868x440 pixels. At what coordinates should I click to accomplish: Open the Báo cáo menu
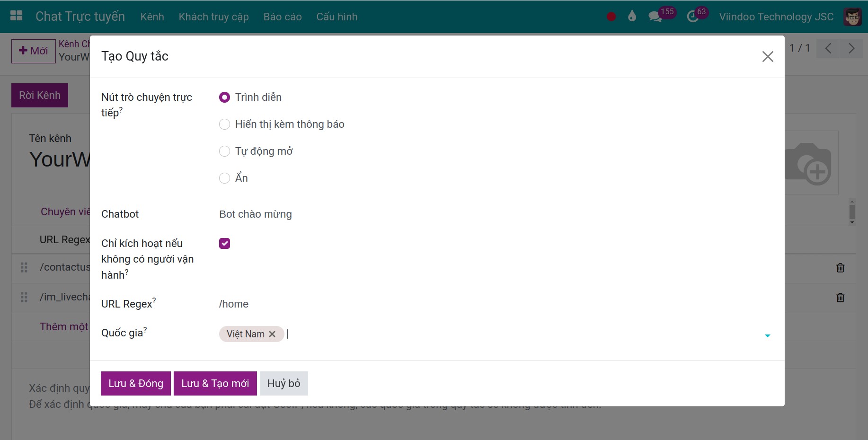pos(282,17)
